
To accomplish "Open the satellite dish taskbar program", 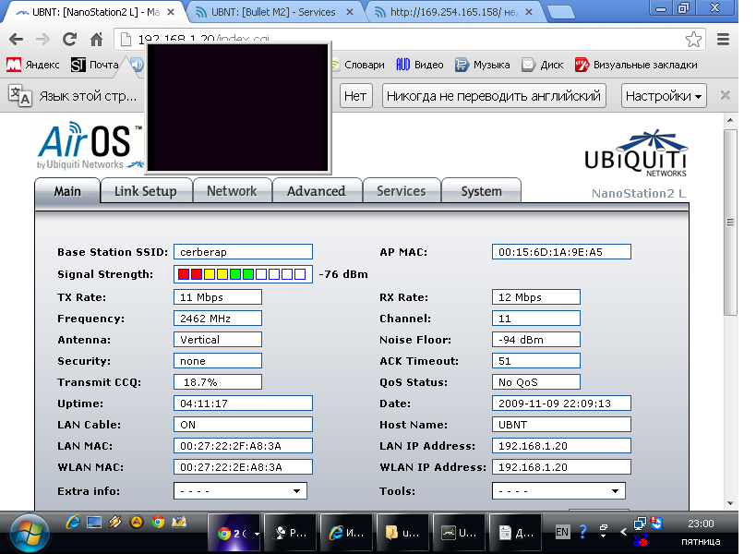I will [290, 533].
